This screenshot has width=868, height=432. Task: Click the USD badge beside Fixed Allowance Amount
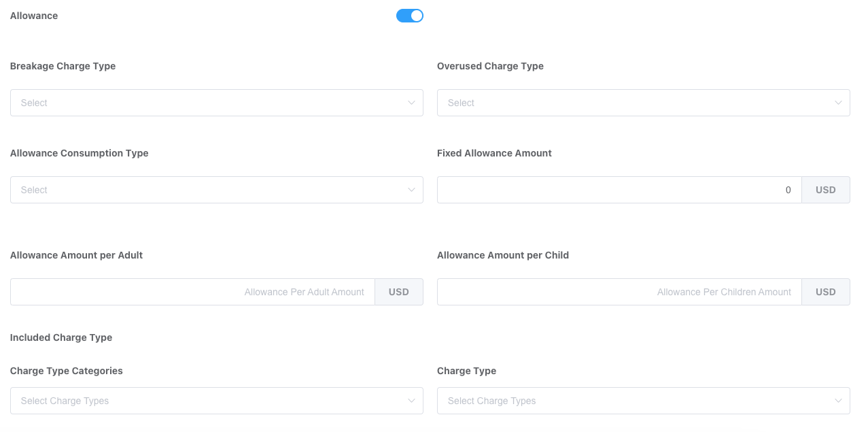tap(825, 190)
